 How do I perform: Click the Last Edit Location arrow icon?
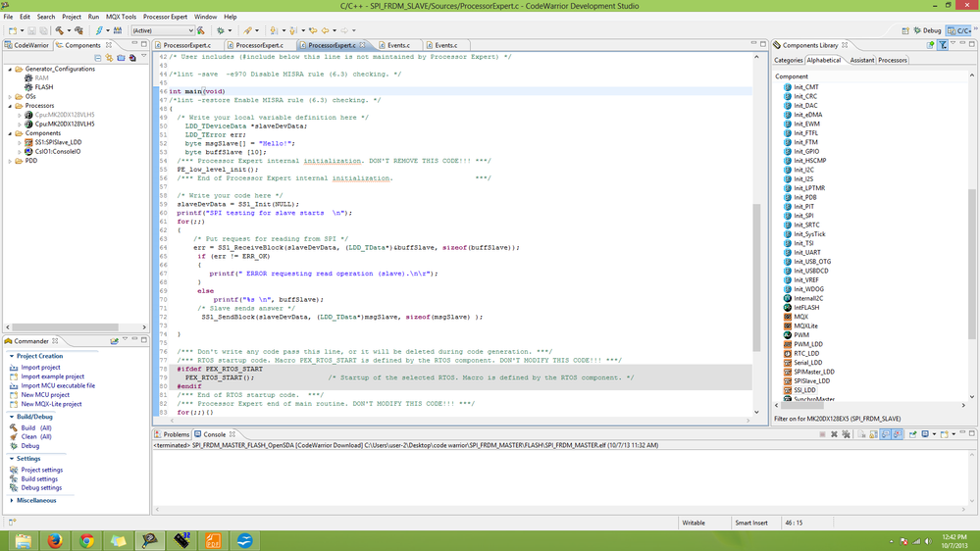point(313,30)
